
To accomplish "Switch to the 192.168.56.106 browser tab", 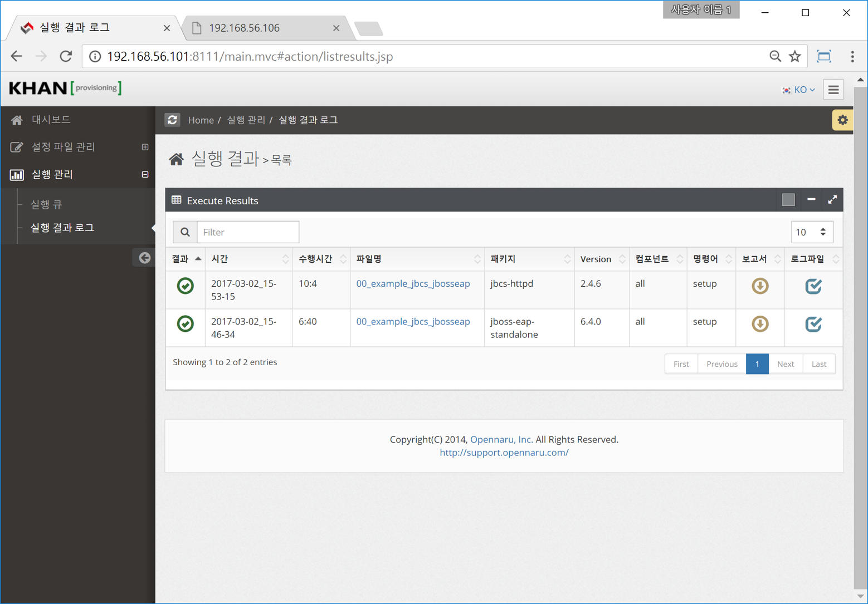I will click(x=263, y=28).
